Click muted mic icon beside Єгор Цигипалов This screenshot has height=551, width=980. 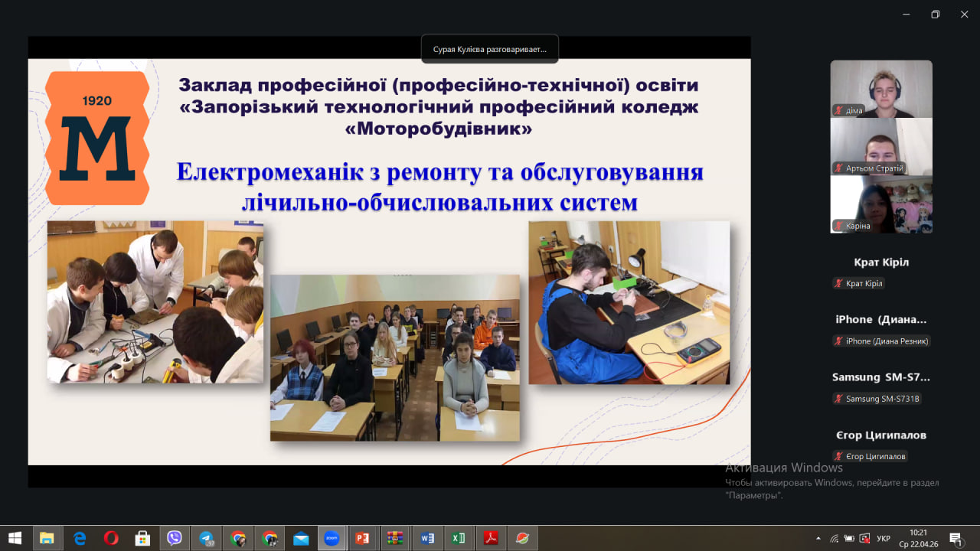pyautogui.click(x=839, y=457)
